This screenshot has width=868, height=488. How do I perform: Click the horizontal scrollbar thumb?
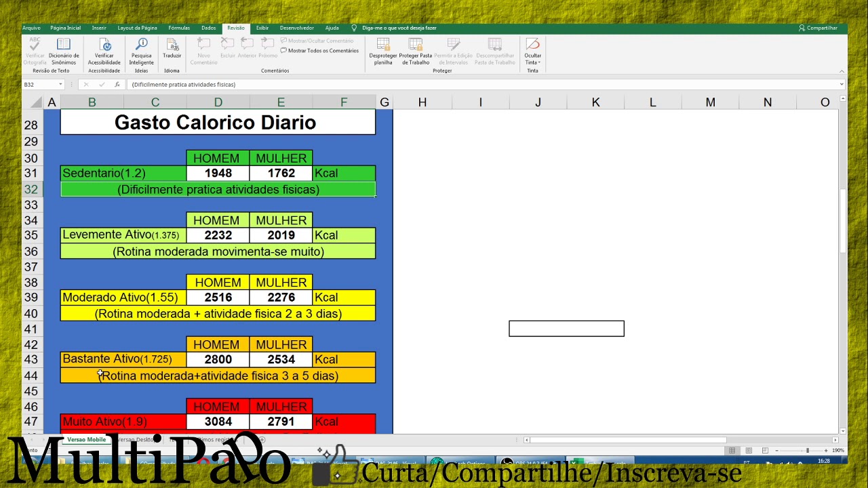[629, 440]
